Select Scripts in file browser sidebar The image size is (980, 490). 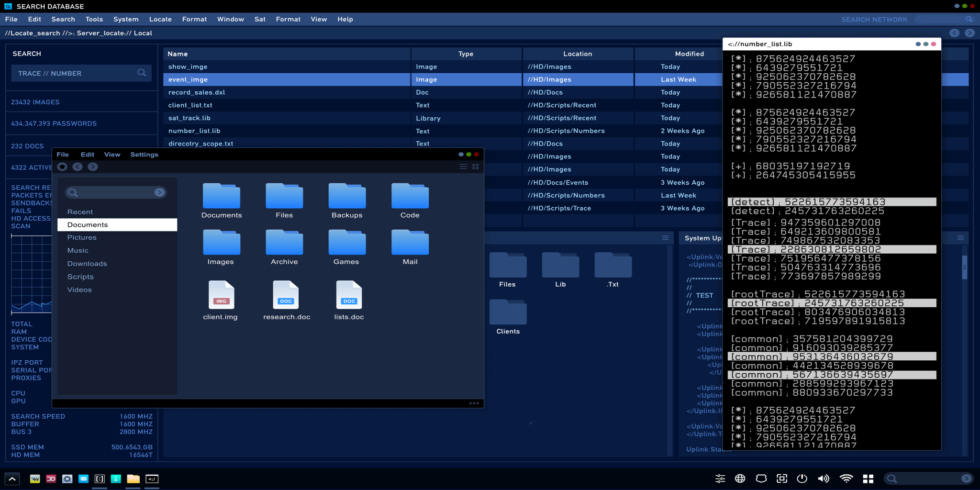(80, 277)
